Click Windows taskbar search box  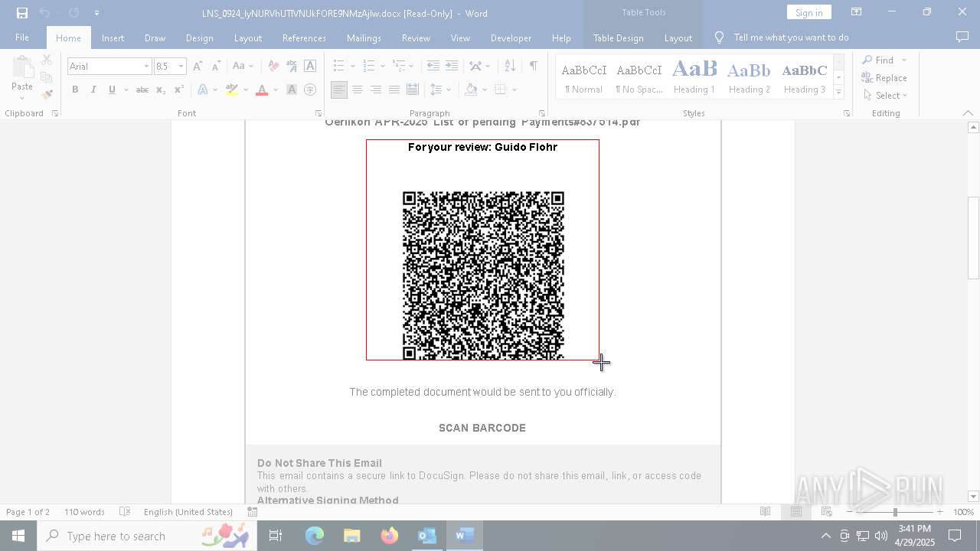click(x=149, y=536)
